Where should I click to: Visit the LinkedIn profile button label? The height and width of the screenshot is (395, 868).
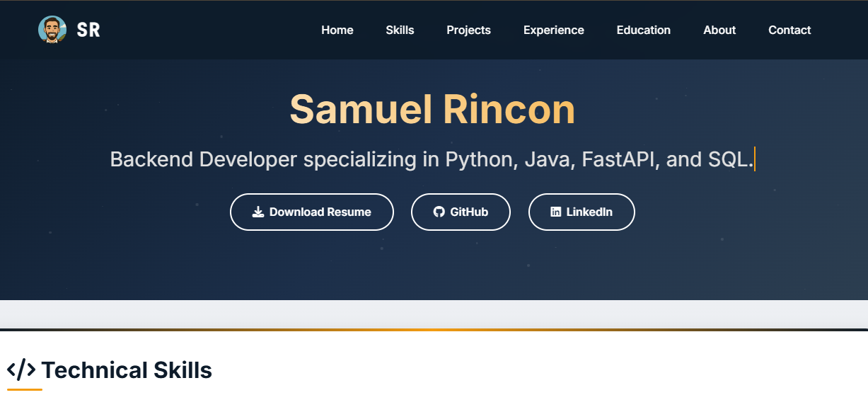click(x=589, y=212)
